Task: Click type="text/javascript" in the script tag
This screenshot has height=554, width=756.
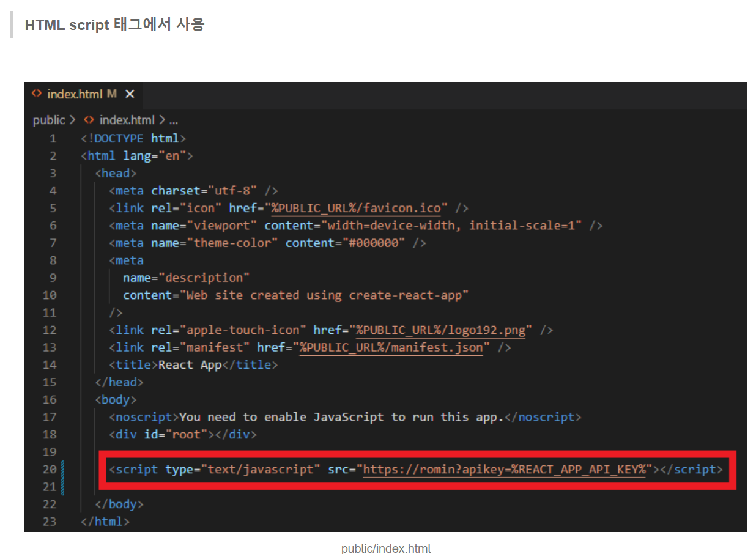Action: click(243, 470)
